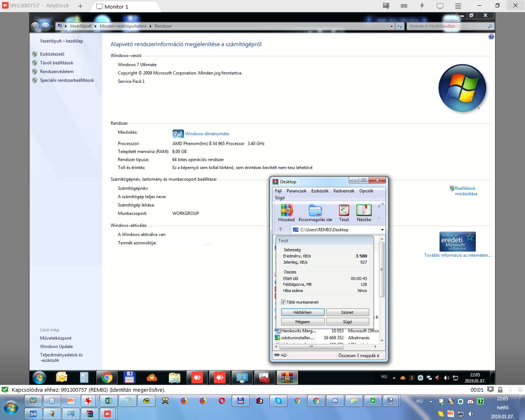The width and height of the screenshot is (525, 420).
Task: Open the address bar history dropdown
Action: tap(392, 26)
